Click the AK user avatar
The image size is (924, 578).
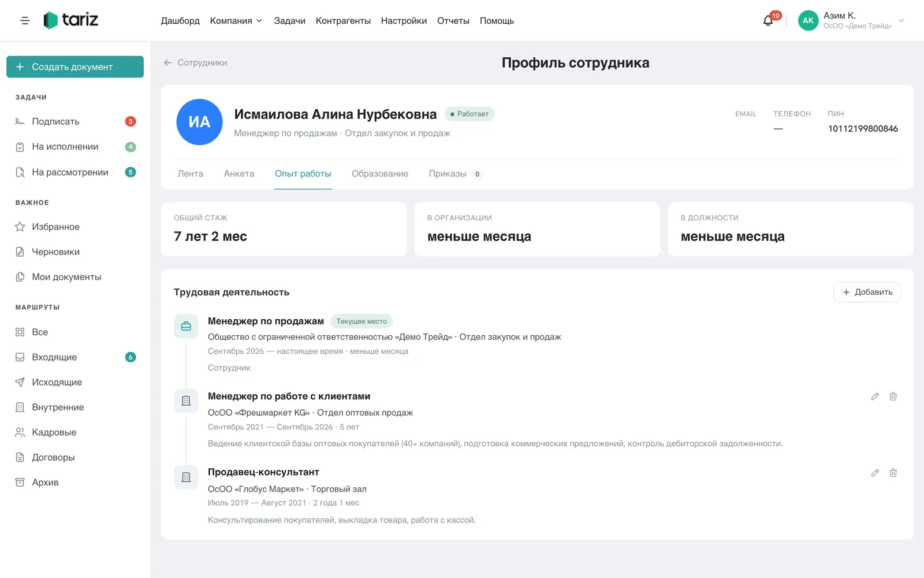click(808, 21)
